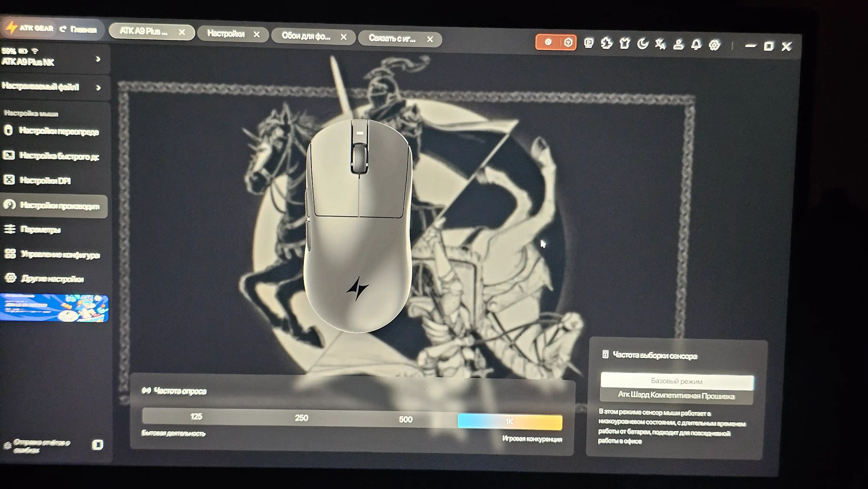Close the ATK A9 Plus tab
Viewport: 868px width, 489px height.
click(x=182, y=32)
